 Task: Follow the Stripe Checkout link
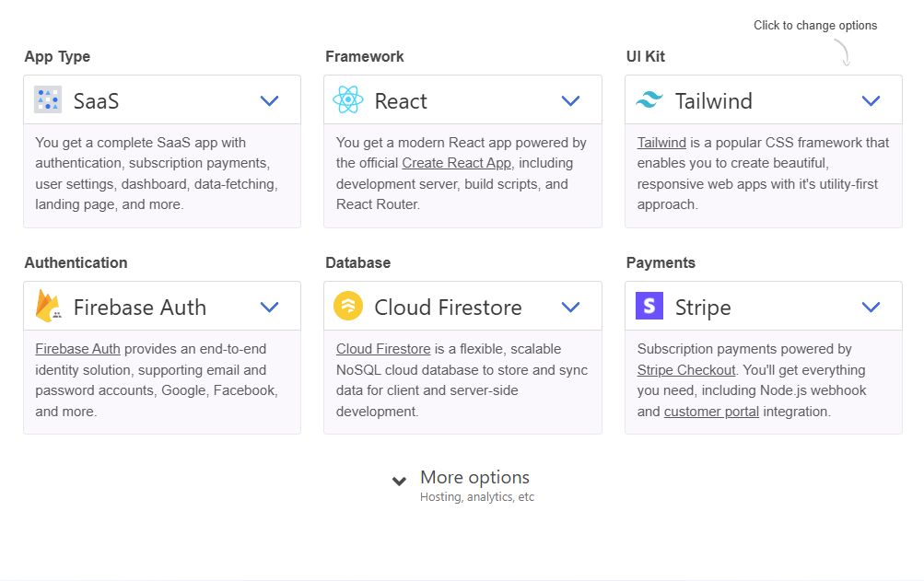[x=686, y=370]
